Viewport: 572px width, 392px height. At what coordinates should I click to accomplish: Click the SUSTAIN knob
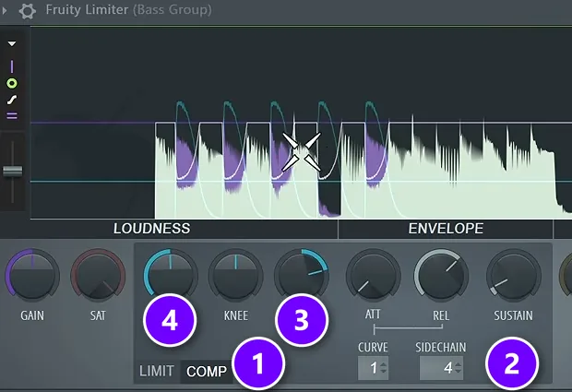pos(514,275)
